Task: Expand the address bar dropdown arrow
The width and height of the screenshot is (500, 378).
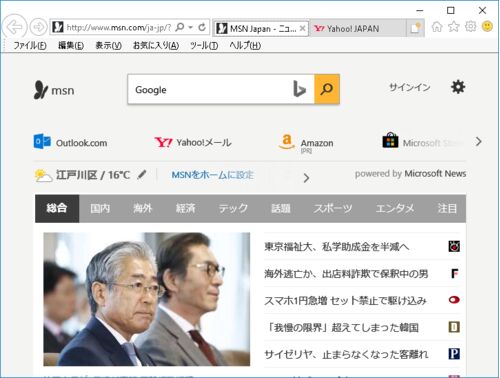Action: click(191, 27)
